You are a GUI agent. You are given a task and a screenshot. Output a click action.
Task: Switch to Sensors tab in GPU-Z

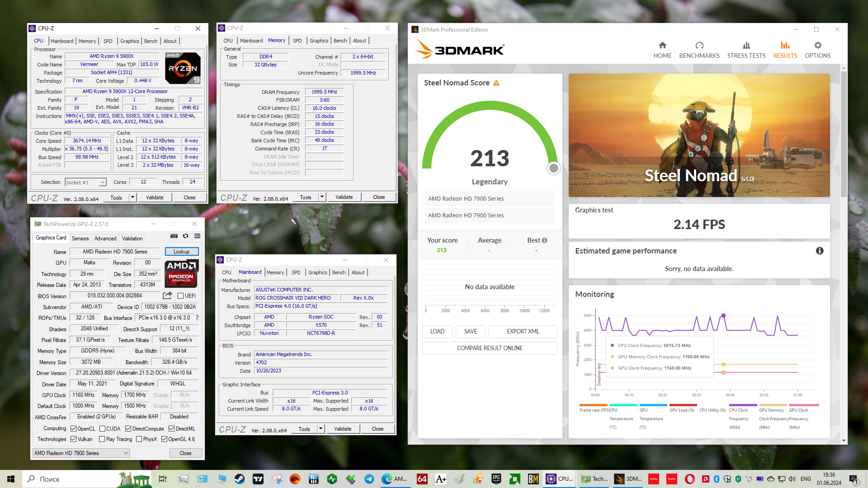(80, 239)
